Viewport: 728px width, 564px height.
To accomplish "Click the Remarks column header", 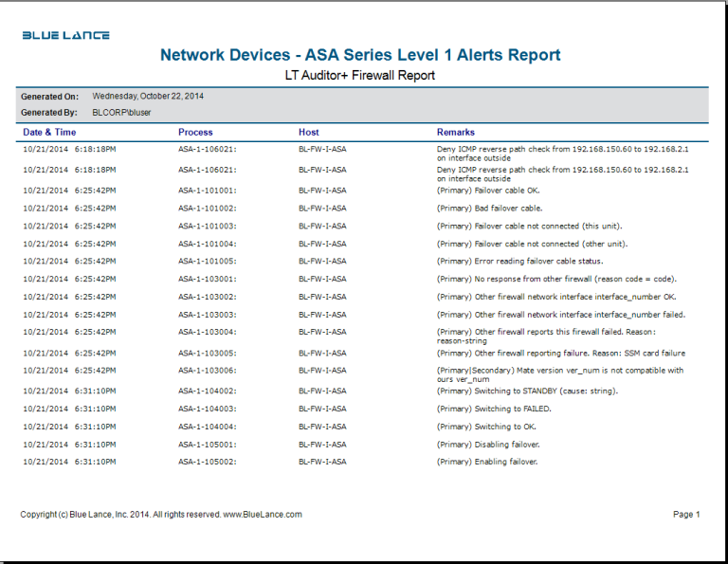I will (455, 133).
